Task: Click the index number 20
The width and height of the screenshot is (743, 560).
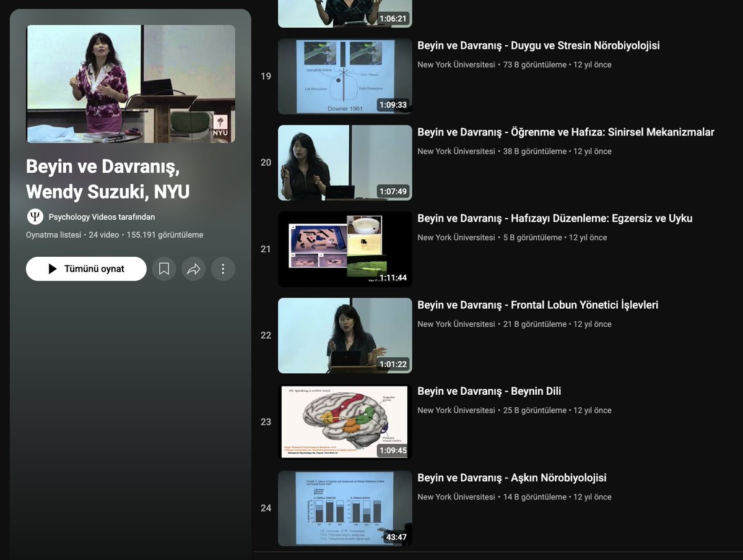Action: click(x=266, y=163)
